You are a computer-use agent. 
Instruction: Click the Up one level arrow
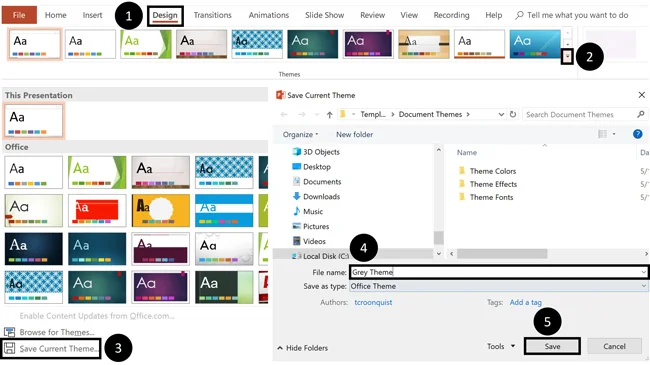tap(329, 114)
